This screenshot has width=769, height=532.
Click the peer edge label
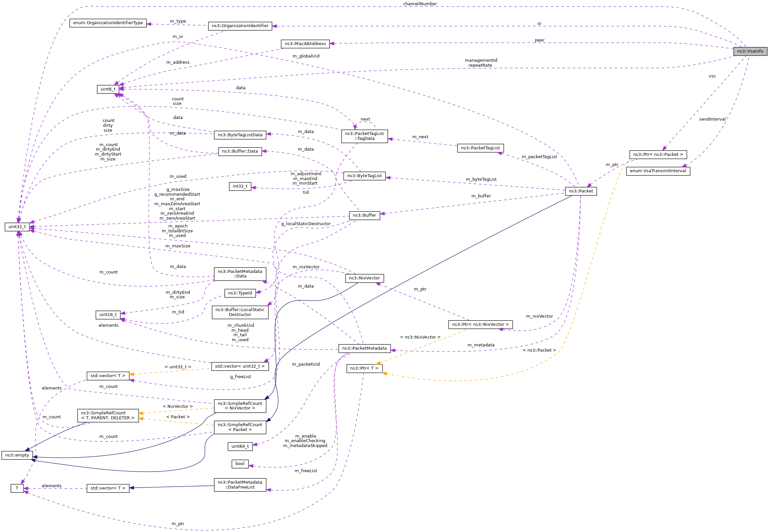click(x=539, y=40)
